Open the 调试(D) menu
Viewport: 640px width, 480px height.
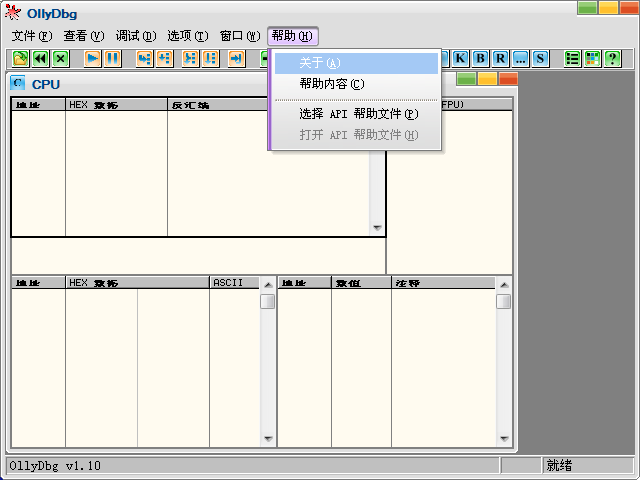136,36
